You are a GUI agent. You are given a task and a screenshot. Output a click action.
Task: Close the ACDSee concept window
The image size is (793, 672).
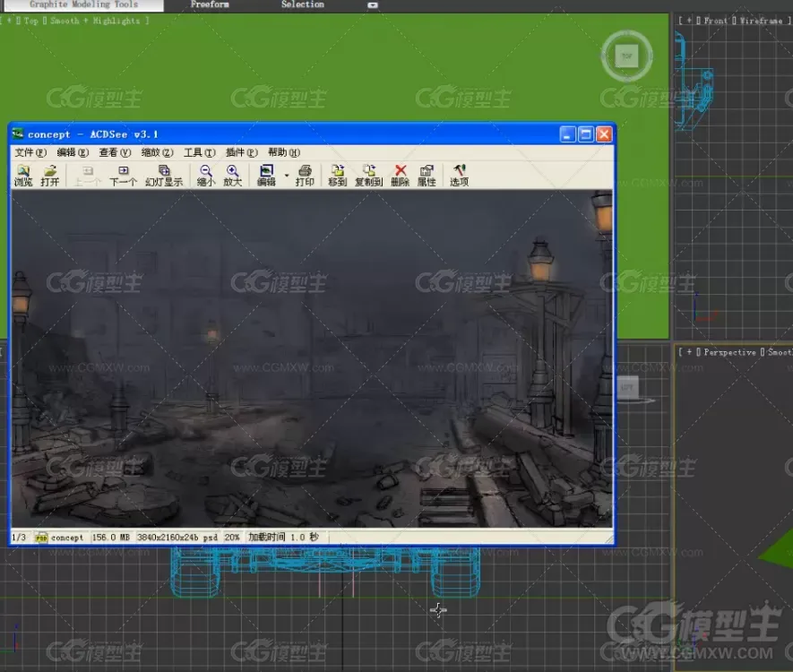604,134
